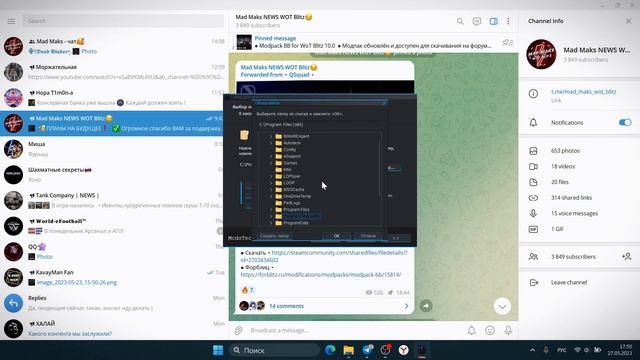Open Mad Maks - чат conversation
Screen dimensions: 640x360
[x=114, y=46]
